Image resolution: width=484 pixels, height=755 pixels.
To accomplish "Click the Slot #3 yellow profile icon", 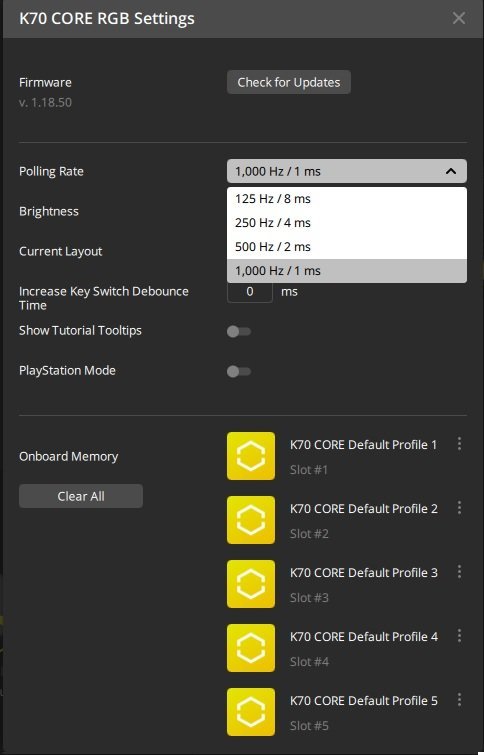I will 251,584.
